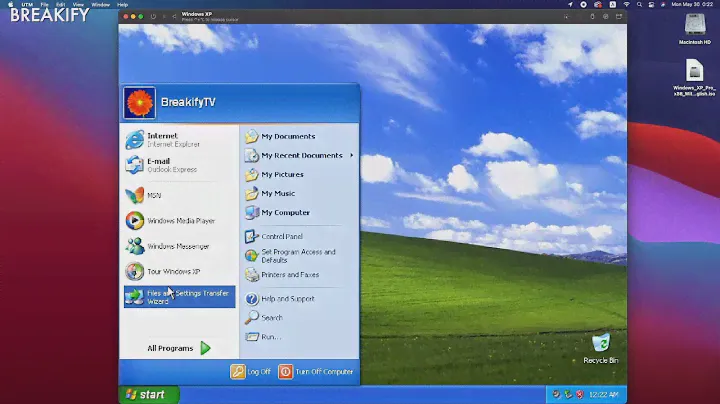720x404 pixels.
Task: Launch Tour Windows XP
Action: tap(173, 272)
